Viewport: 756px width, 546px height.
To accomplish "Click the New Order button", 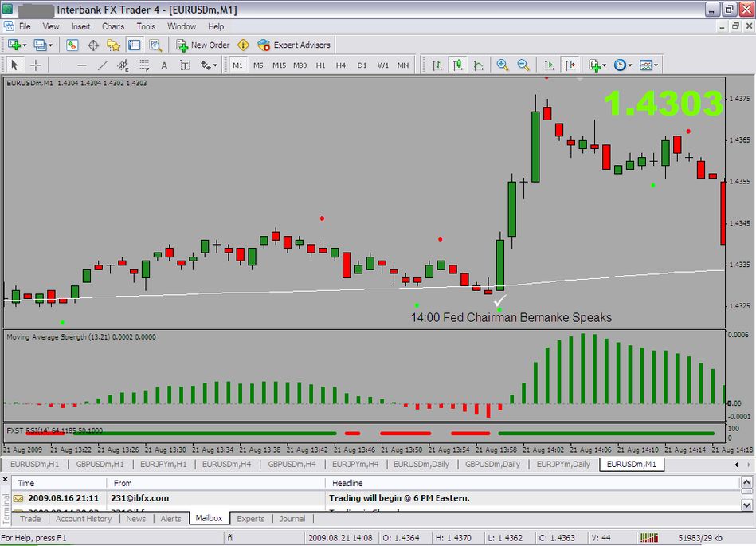I will point(202,45).
